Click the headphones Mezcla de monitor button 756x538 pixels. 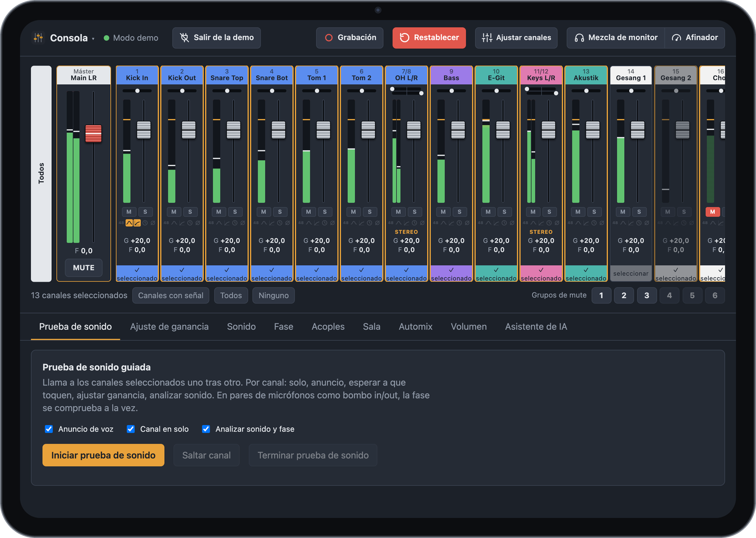tap(616, 38)
